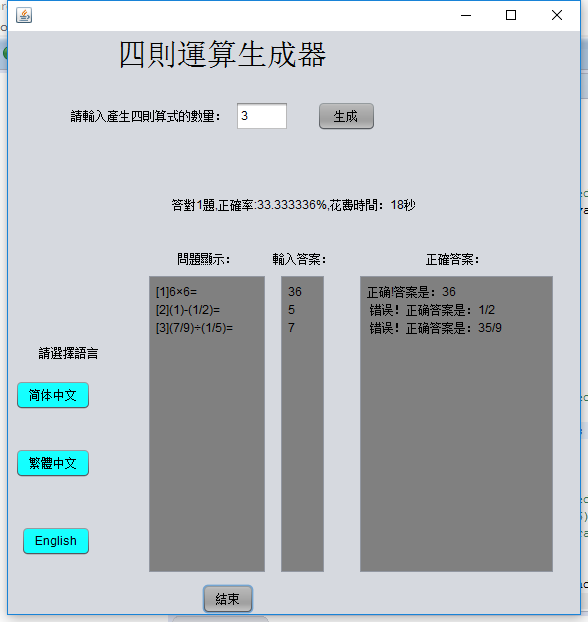Click the 正確答案 column label
The height and width of the screenshot is (622, 588).
[x=453, y=259]
